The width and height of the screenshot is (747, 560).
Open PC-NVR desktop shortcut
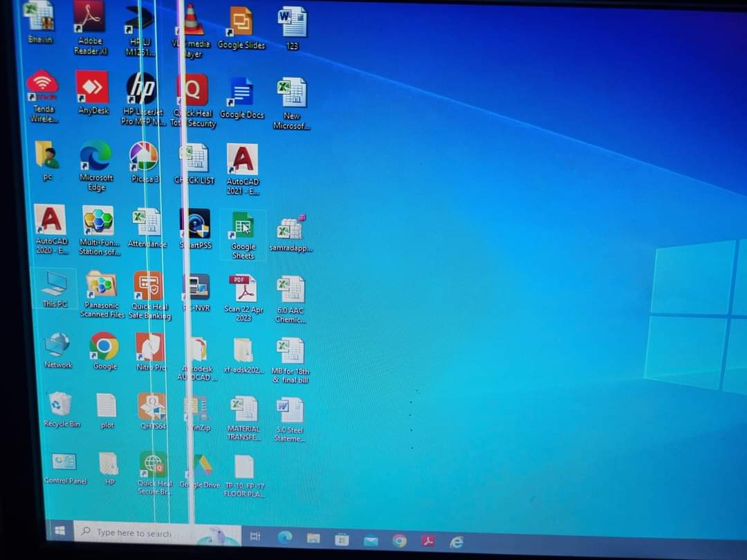(196, 293)
